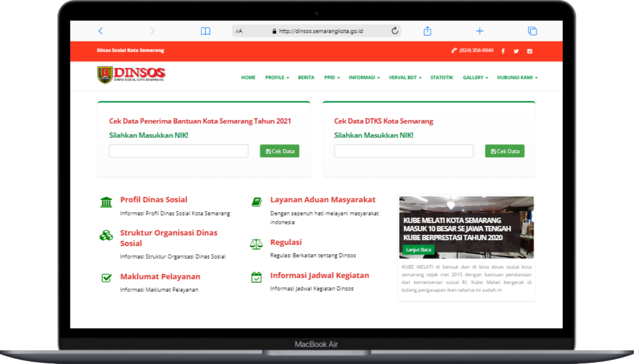Expand the INFORMASI dropdown menu
634x364 pixels.
pyautogui.click(x=364, y=78)
